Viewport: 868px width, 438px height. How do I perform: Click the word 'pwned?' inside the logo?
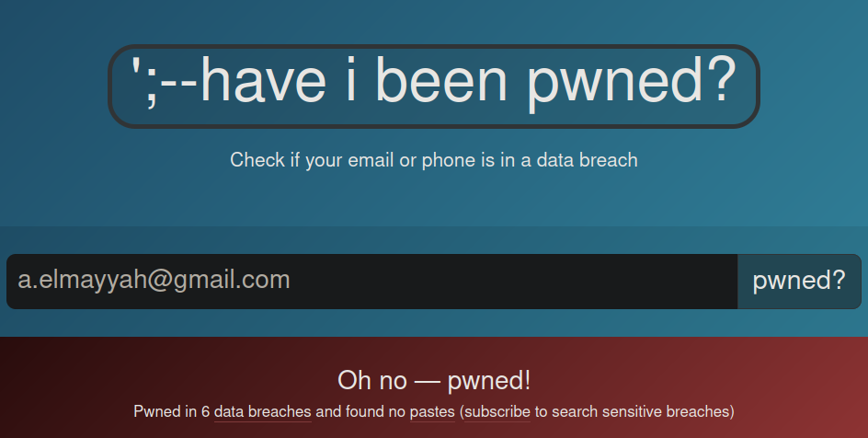[631, 83]
